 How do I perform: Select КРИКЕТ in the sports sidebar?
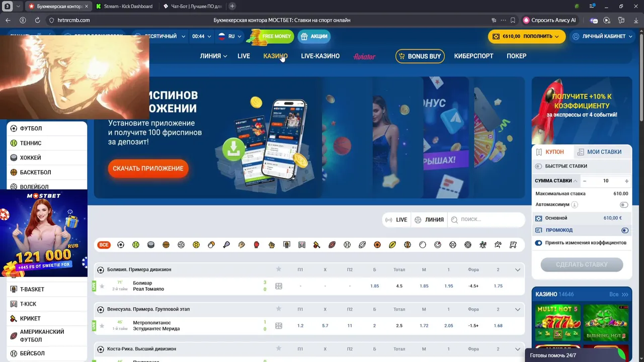click(47, 319)
